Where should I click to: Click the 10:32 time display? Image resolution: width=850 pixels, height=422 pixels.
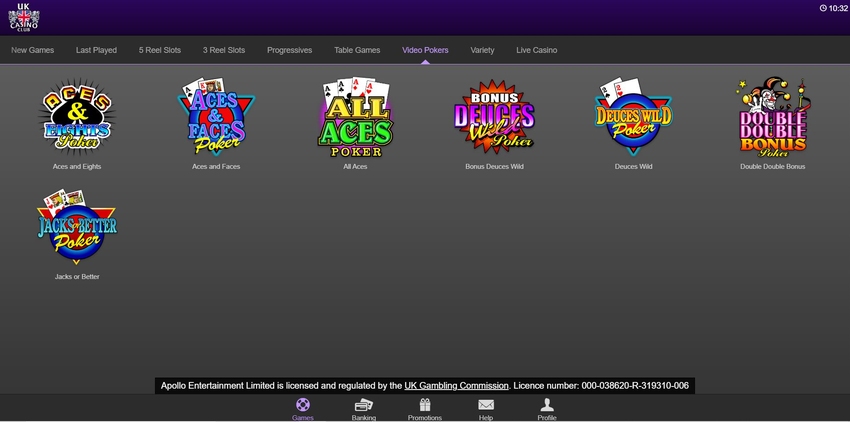click(838, 8)
